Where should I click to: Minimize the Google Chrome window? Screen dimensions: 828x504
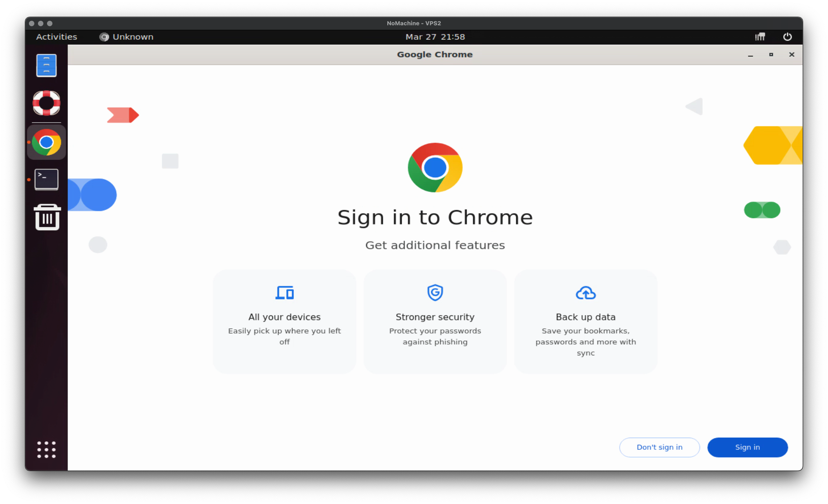coord(750,55)
